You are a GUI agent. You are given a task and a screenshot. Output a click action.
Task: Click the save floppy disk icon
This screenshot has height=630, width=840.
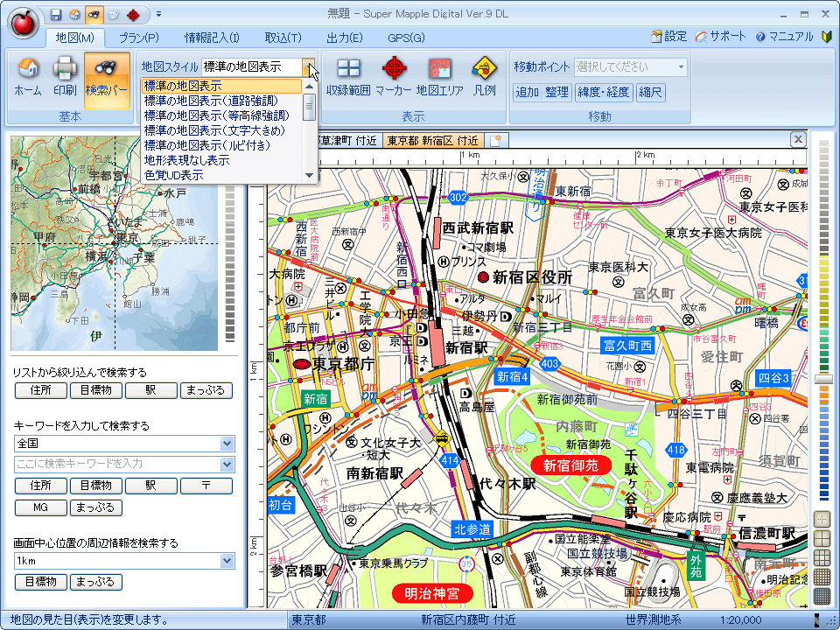pos(56,15)
